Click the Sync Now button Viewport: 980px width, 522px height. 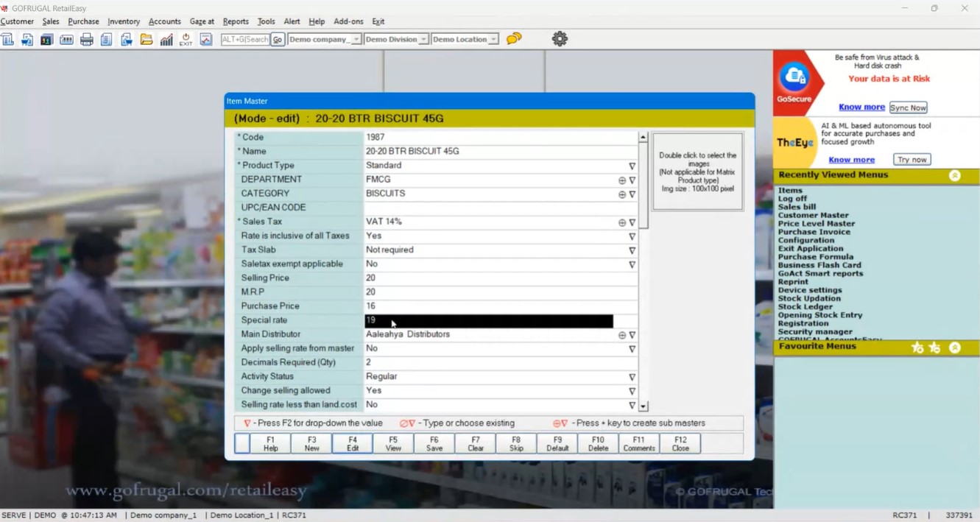(908, 107)
